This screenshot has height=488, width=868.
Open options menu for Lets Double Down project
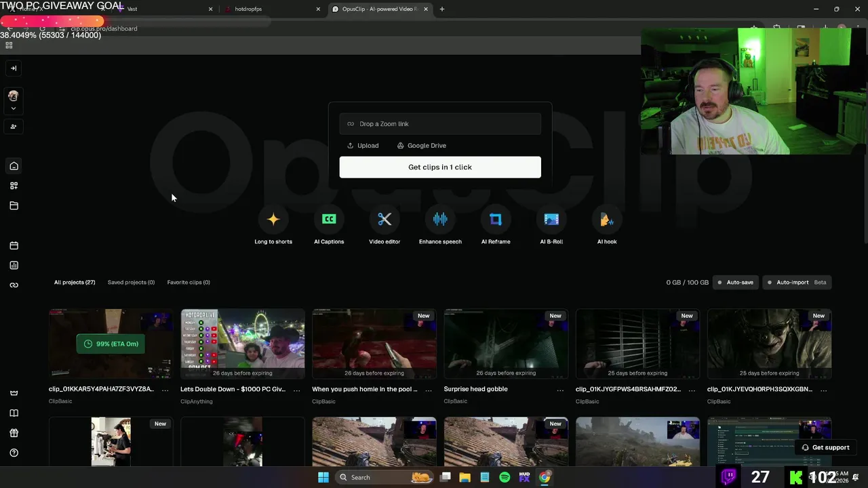[296, 390]
